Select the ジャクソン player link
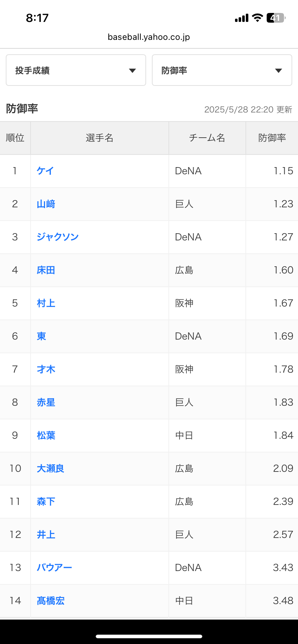The image size is (298, 644). pyautogui.click(x=58, y=237)
